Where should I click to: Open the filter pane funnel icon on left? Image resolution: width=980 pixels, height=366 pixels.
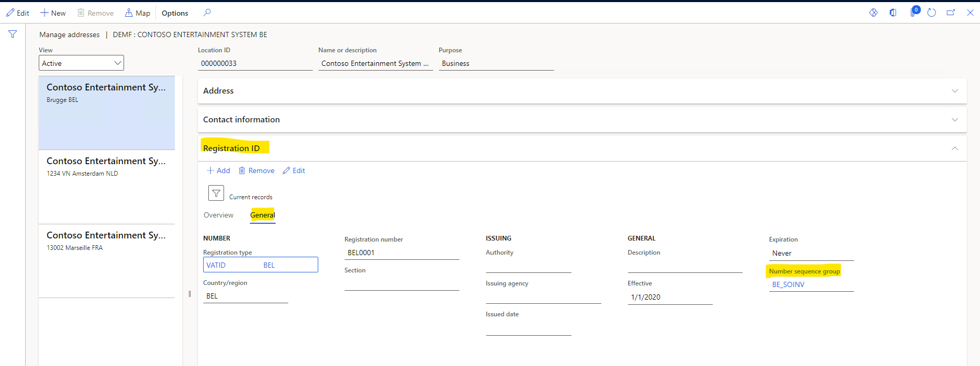click(13, 34)
